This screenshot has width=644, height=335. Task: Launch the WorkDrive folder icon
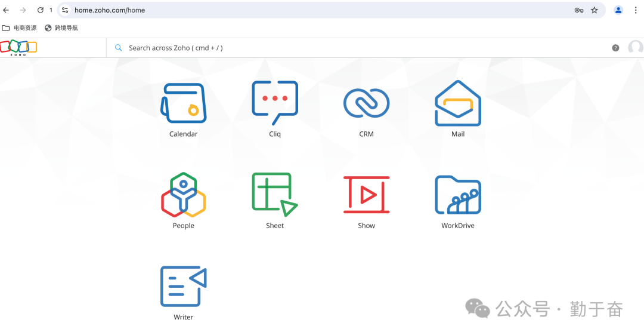coord(458,195)
